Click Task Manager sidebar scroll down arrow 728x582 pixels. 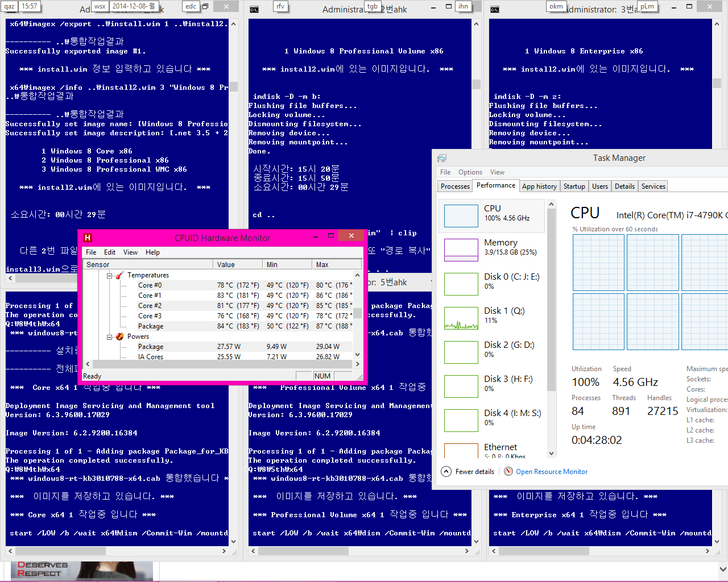(x=551, y=453)
